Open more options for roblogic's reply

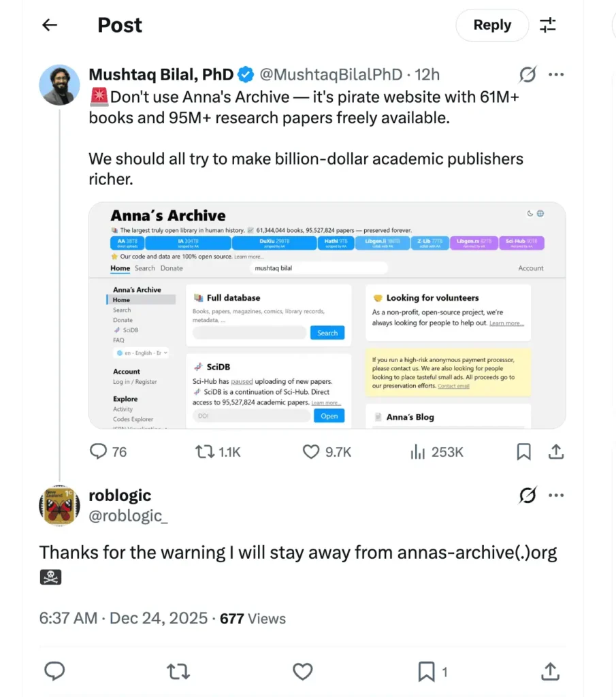pyautogui.click(x=556, y=496)
